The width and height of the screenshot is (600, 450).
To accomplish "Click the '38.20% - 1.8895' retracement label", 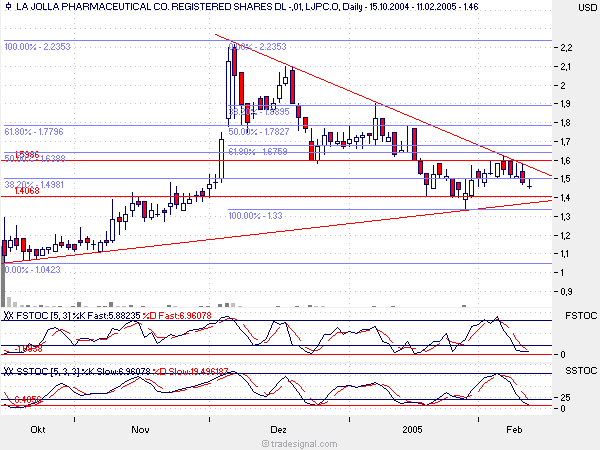I will pyautogui.click(x=259, y=112).
